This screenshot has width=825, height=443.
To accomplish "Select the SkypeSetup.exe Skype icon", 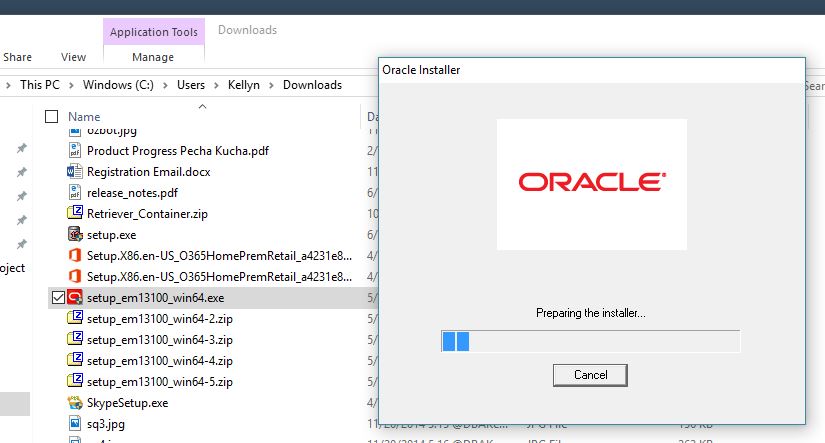I will tap(75, 403).
